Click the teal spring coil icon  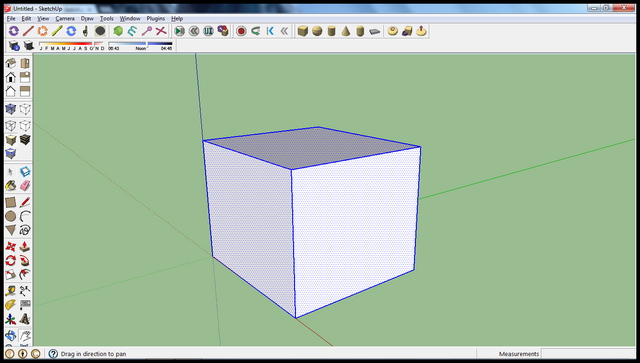132,31
